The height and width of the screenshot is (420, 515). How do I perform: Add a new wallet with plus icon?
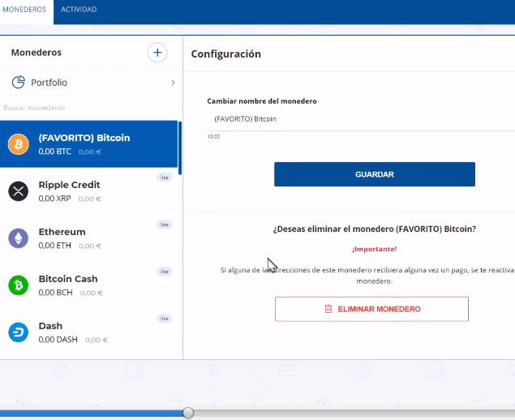point(157,53)
